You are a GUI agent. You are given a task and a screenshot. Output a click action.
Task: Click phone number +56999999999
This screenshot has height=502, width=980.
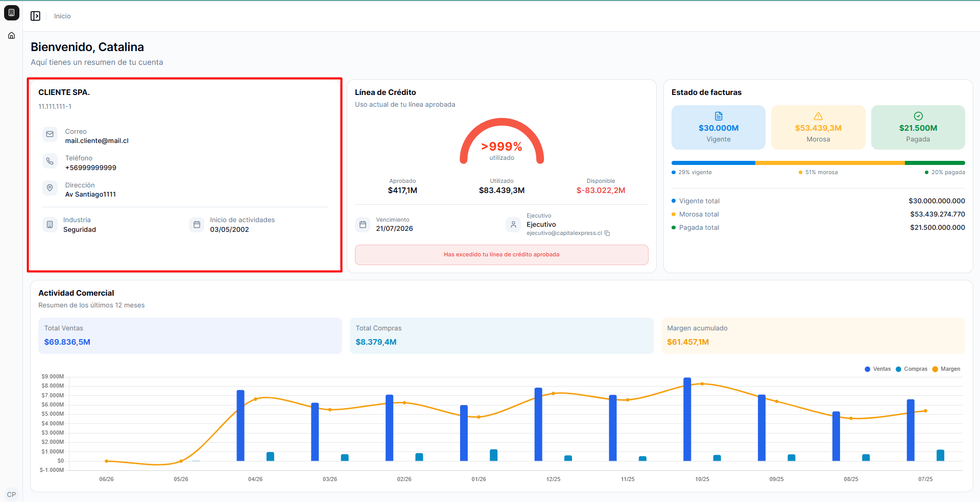click(90, 168)
